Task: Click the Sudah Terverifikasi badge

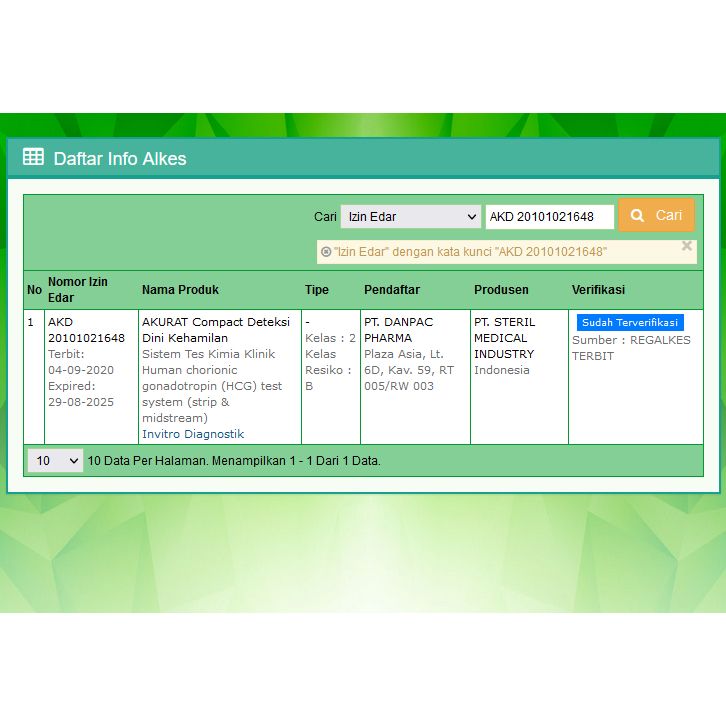Action: (x=630, y=322)
